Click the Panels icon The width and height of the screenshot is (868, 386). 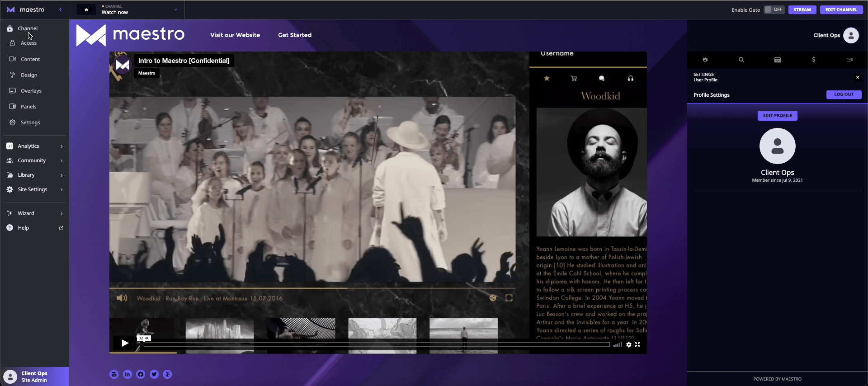[13, 107]
